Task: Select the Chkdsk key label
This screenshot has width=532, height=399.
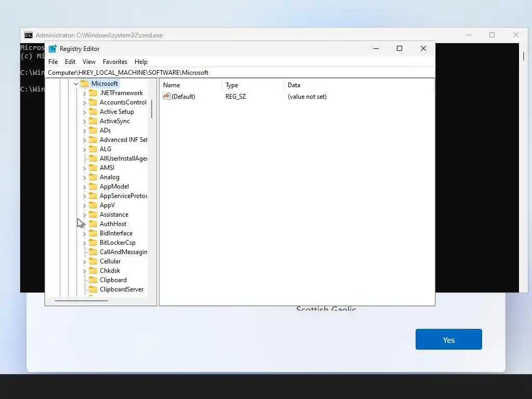Action: pos(110,271)
